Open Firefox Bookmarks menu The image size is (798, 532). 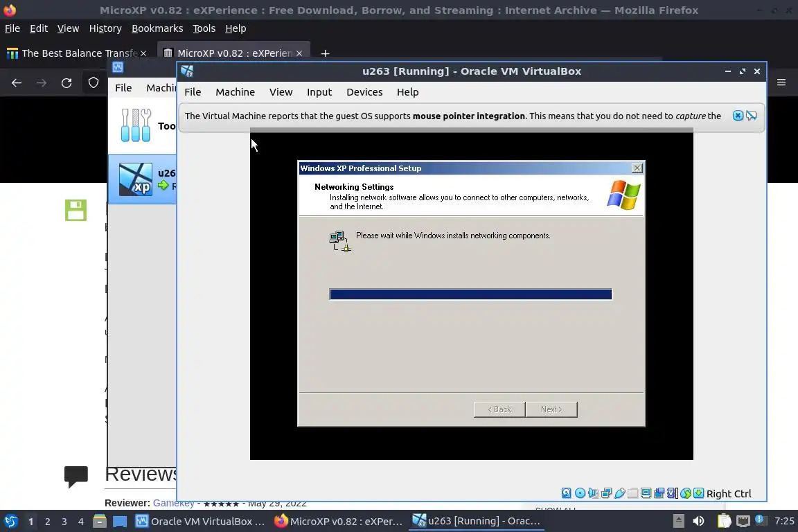(157, 28)
